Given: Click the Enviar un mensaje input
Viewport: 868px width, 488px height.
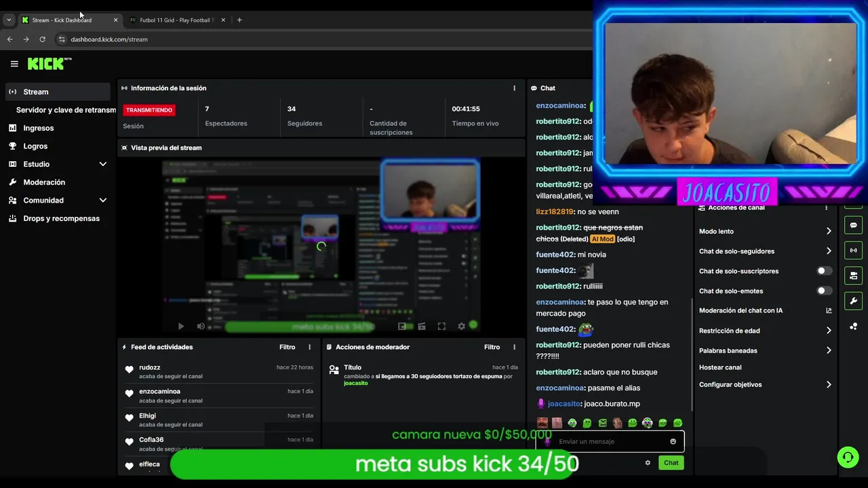Looking at the screenshot, I should [x=610, y=441].
